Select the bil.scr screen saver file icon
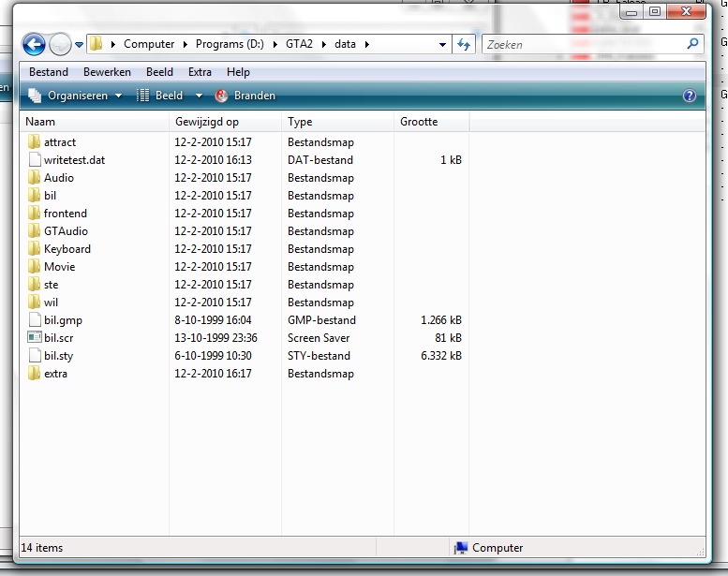This screenshot has height=576, width=728. 35,338
